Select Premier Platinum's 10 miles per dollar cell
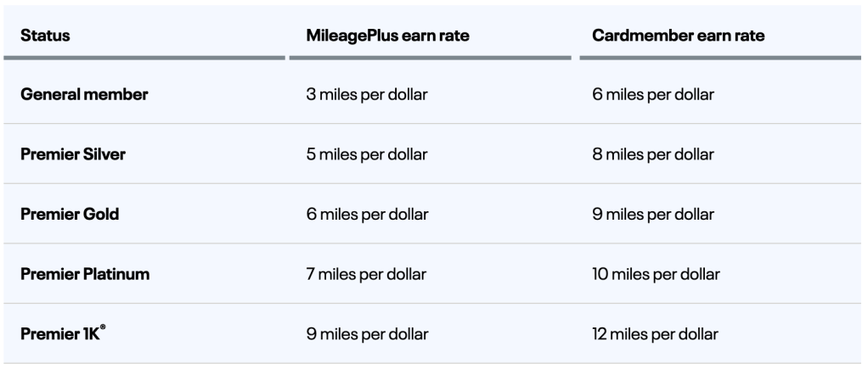Image resolution: width=868 pixels, height=369 pixels. click(x=656, y=274)
